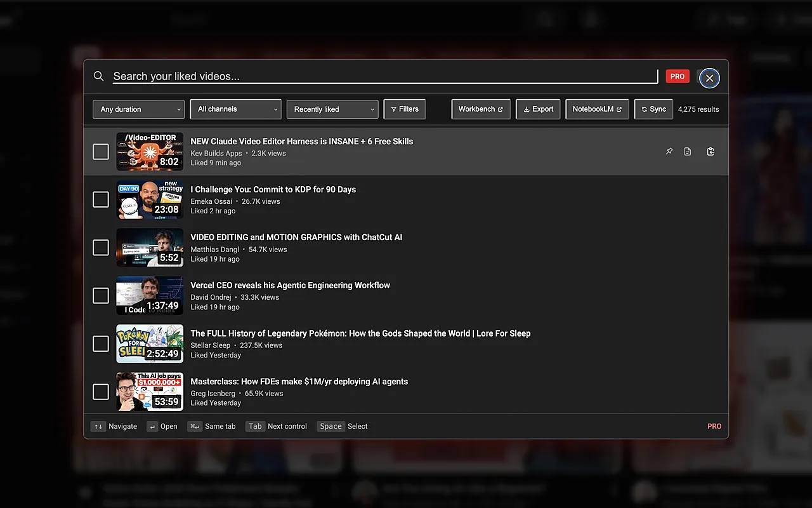This screenshot has width=812, height=508.
Task: Click the 23:08 KDP challenge thumbnail
Action: pos(150,199)
